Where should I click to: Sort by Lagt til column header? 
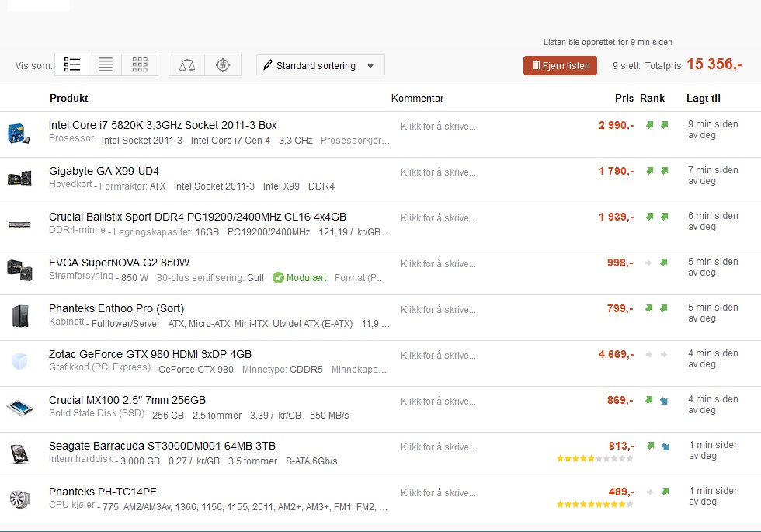pyautogui.click(x=704, y=98)
